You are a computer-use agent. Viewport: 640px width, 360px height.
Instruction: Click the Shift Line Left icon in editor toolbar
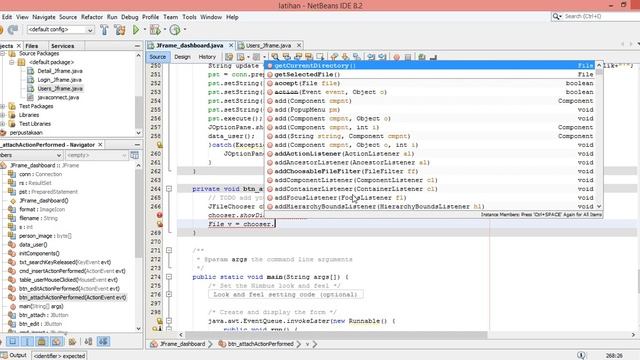pyautogui.click(x=371, y=57)
